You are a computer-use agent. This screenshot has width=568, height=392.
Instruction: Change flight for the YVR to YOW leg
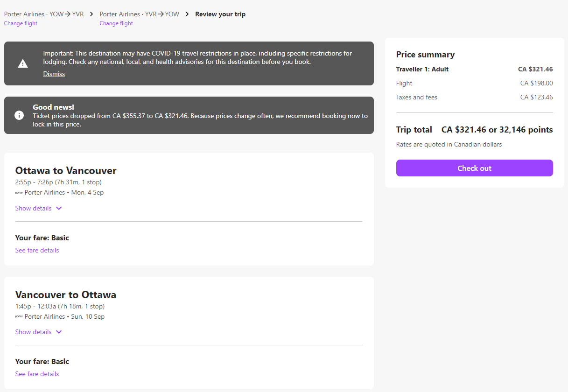[x=116, y=23]
